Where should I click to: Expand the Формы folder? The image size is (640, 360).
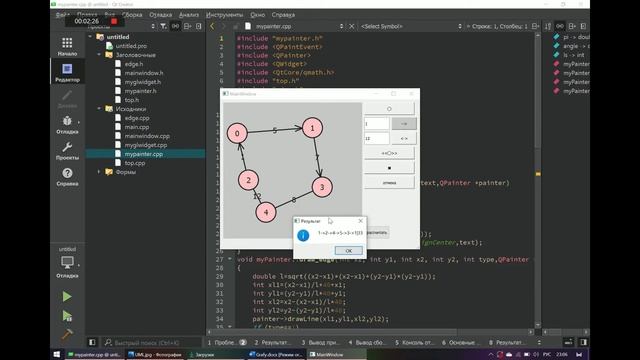[99, 172]
